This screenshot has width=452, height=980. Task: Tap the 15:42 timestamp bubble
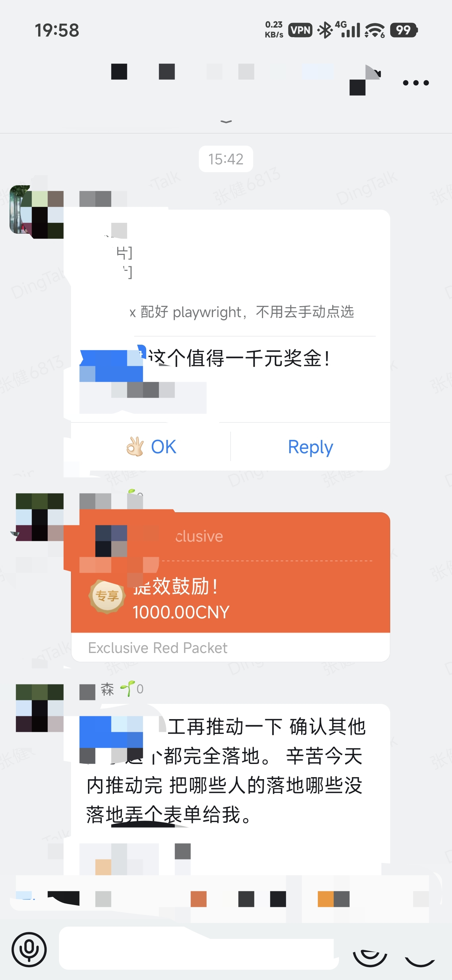tap(226, 159)
